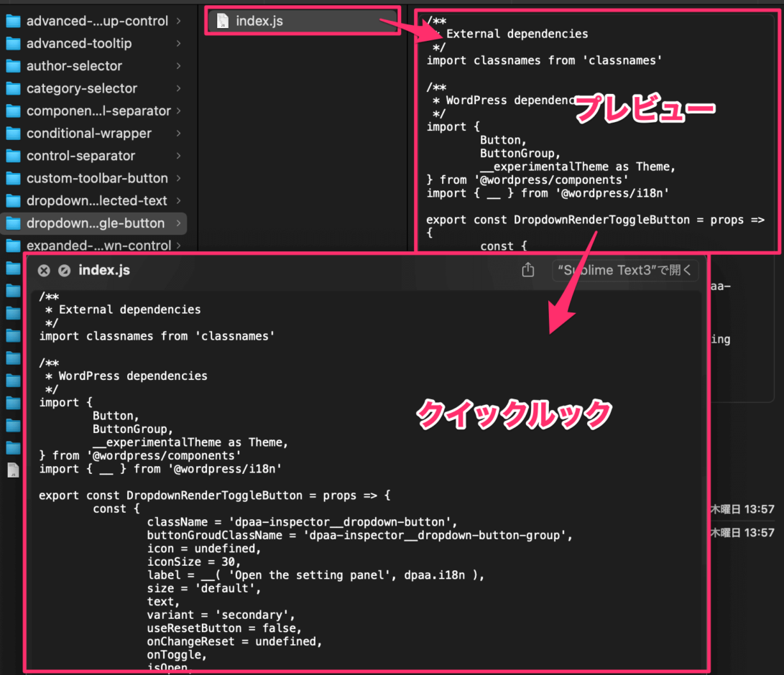Click the conditional-wrapper folder icon
784x675 pixels.
(11, 133)
